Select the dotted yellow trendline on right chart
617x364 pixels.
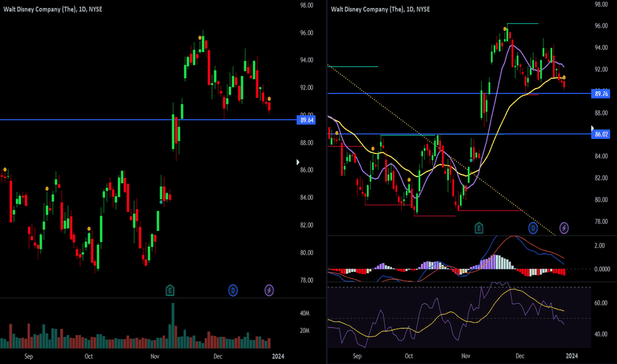tap(441, 150)
